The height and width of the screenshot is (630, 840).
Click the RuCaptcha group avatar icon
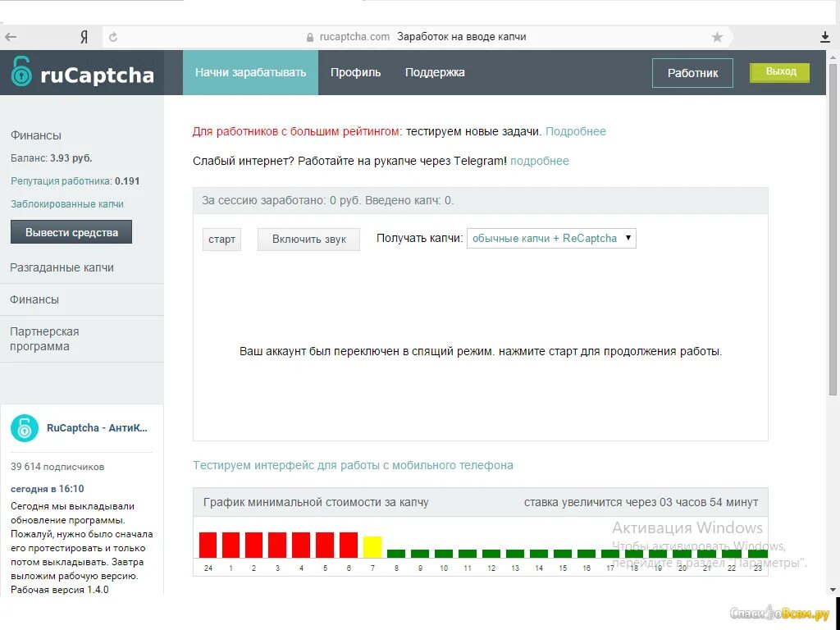pyautogui.click(x=25, y=427)
